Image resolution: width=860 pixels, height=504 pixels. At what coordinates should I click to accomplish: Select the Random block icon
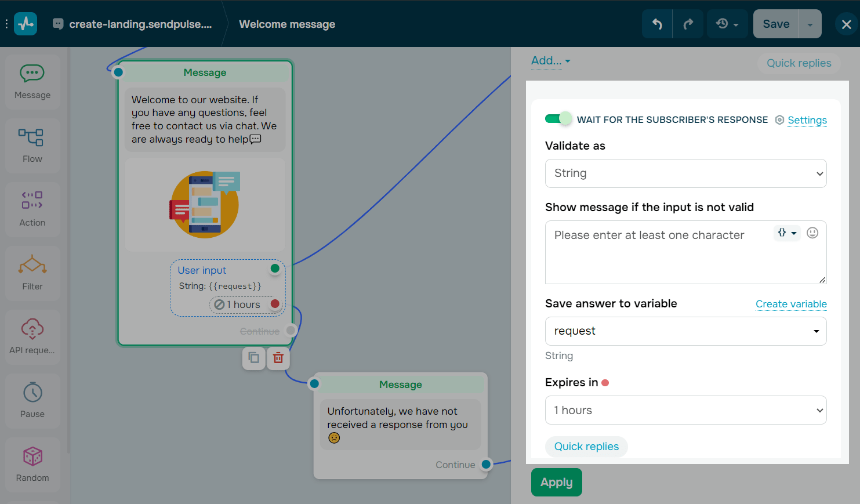coord(32,464)
